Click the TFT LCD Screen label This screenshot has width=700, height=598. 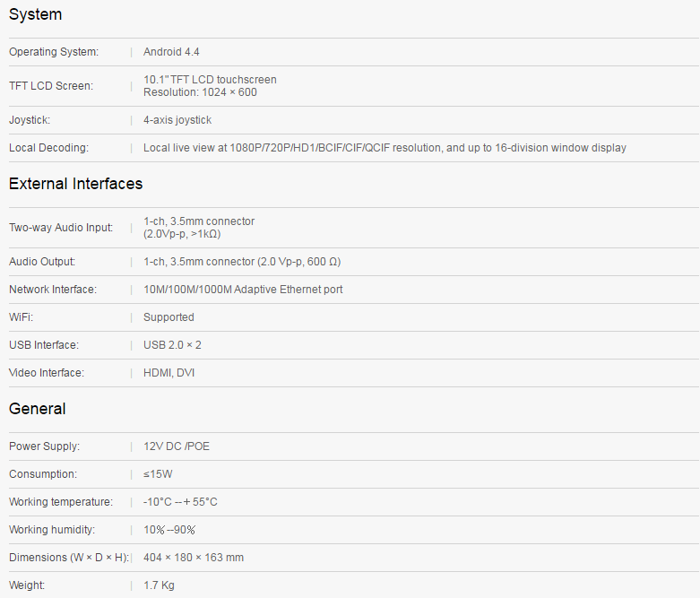(51, 86)
